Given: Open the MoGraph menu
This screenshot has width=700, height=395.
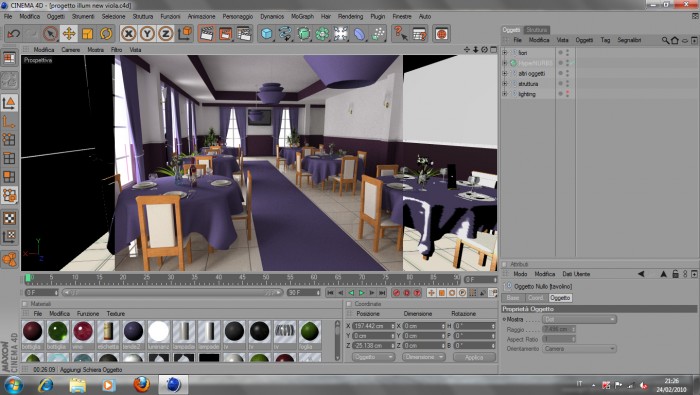Looking at the screenshot, I should 302,16.
